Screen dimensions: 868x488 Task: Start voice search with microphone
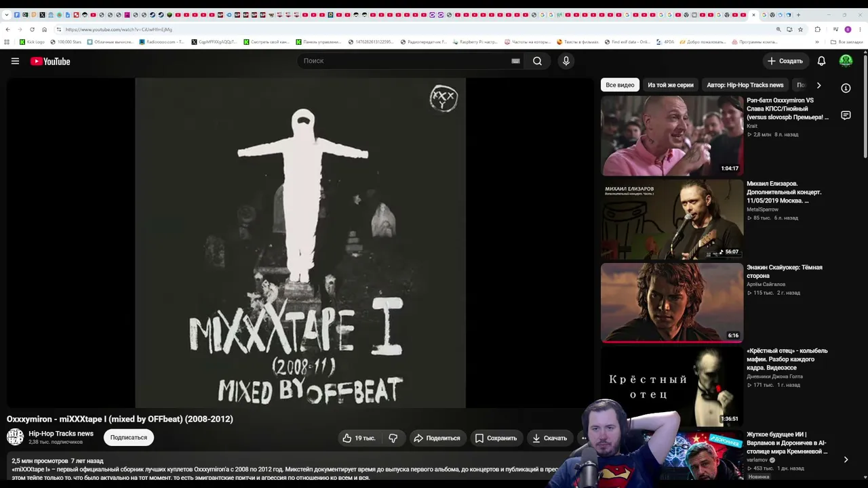tap(566, 61)
